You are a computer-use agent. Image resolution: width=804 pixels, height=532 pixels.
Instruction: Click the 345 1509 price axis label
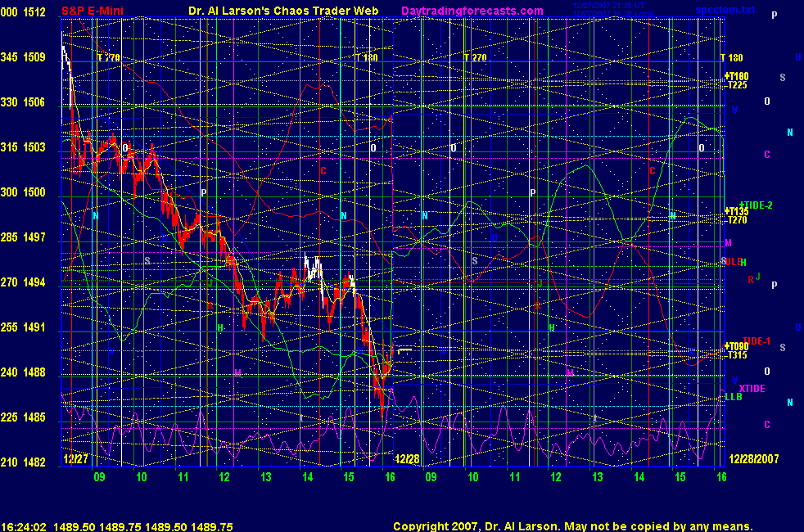[23, 57]
